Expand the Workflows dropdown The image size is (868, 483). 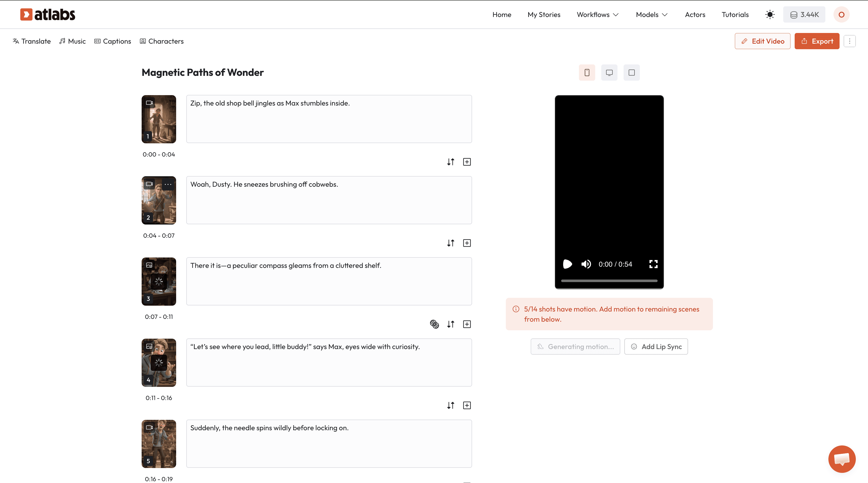point(597,14)
